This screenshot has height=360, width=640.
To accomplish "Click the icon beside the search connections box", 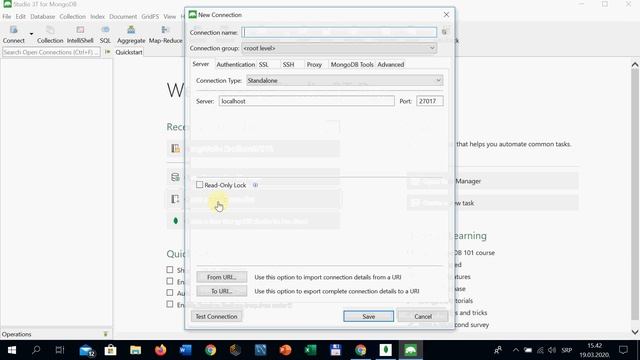I will 107,52.
